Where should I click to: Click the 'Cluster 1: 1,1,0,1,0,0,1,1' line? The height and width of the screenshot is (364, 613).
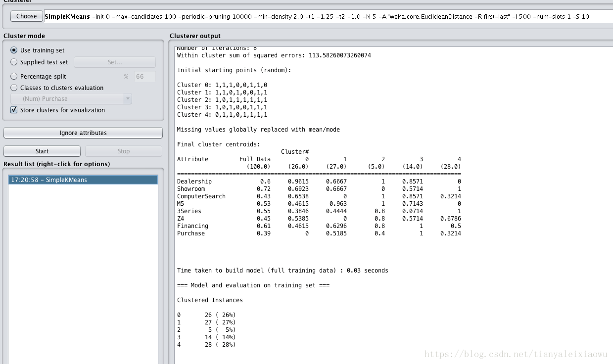coord(222,92)
